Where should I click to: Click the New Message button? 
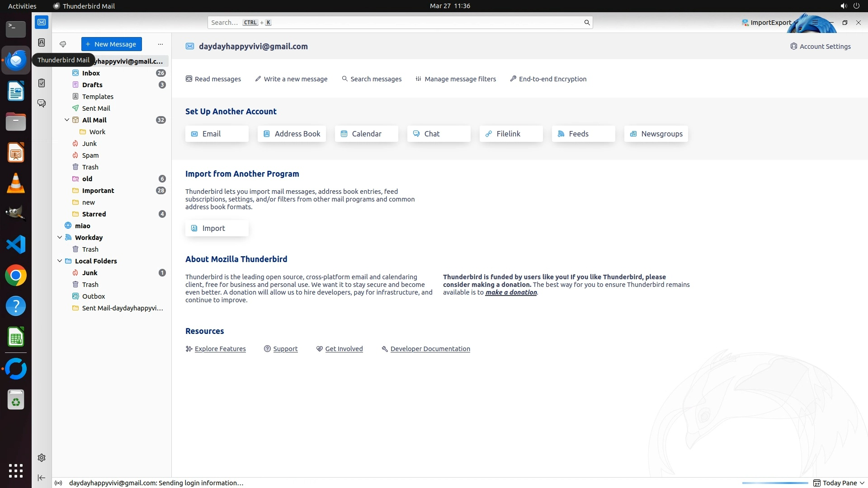(112, 44)
